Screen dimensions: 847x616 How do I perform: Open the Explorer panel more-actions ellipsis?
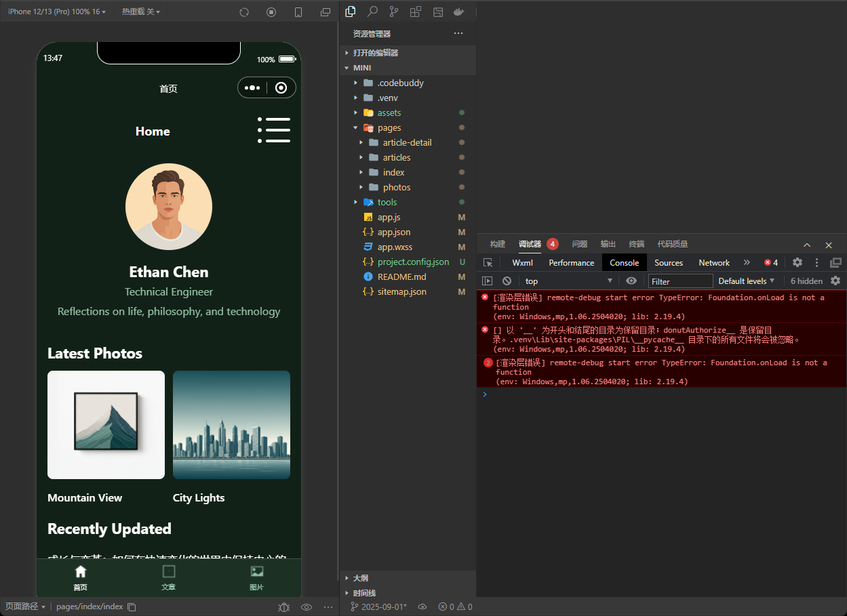coord(458,33)
